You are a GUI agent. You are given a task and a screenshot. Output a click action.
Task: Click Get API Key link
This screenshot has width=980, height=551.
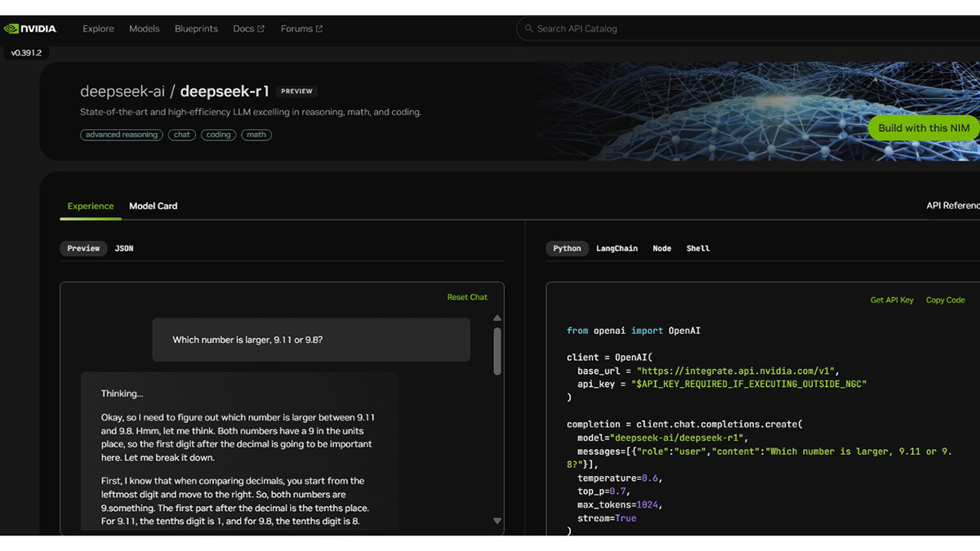click(x=892, y=300)
